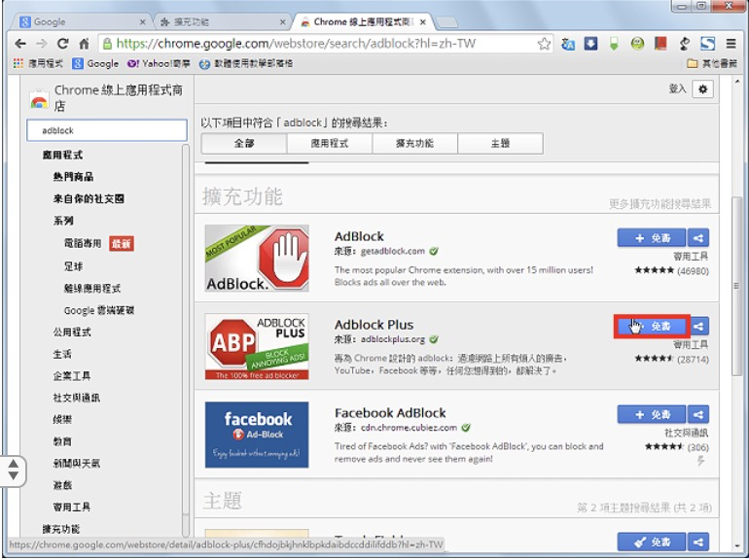Screen dimensions: 749x560
Task: Open the apps grid bookmark icon
Action: tap(18, 63)
